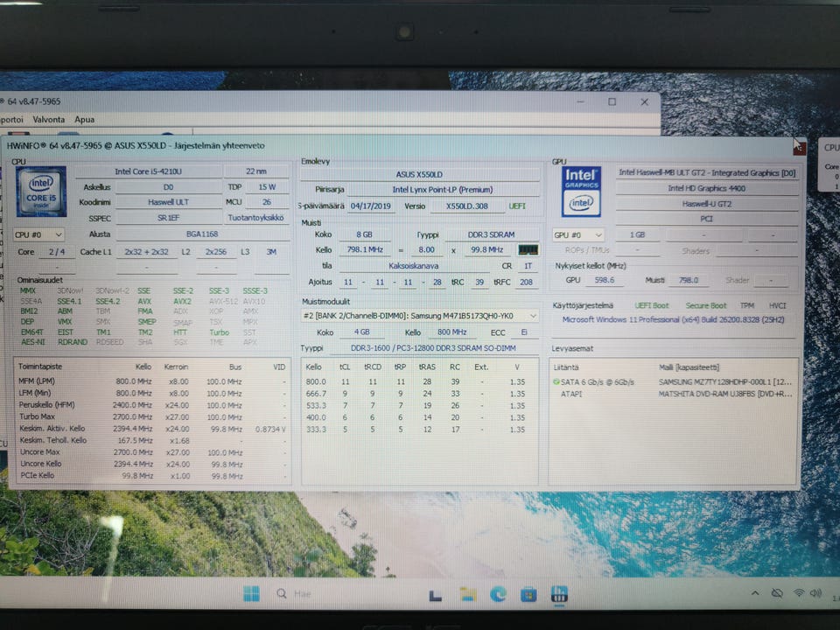The width and height of the screenshot is (840, 630).
Task: Open the volume speaker tray icon
Action: [x=815, y=593]
